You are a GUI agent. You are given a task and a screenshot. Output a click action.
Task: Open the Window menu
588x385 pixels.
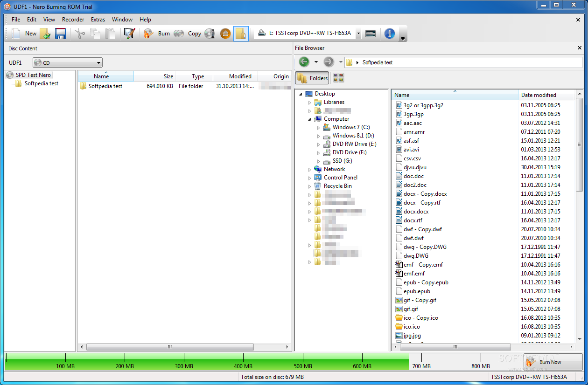(122, 20)
